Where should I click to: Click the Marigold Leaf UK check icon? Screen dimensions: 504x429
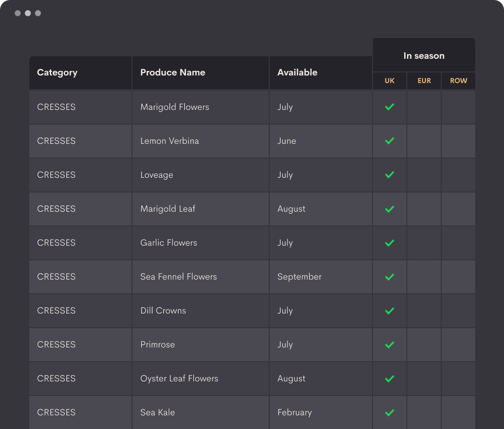390,209
